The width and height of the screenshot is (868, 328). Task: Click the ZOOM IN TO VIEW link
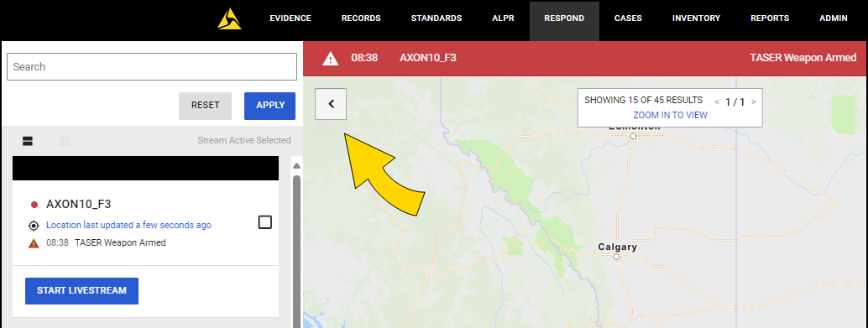671,115
